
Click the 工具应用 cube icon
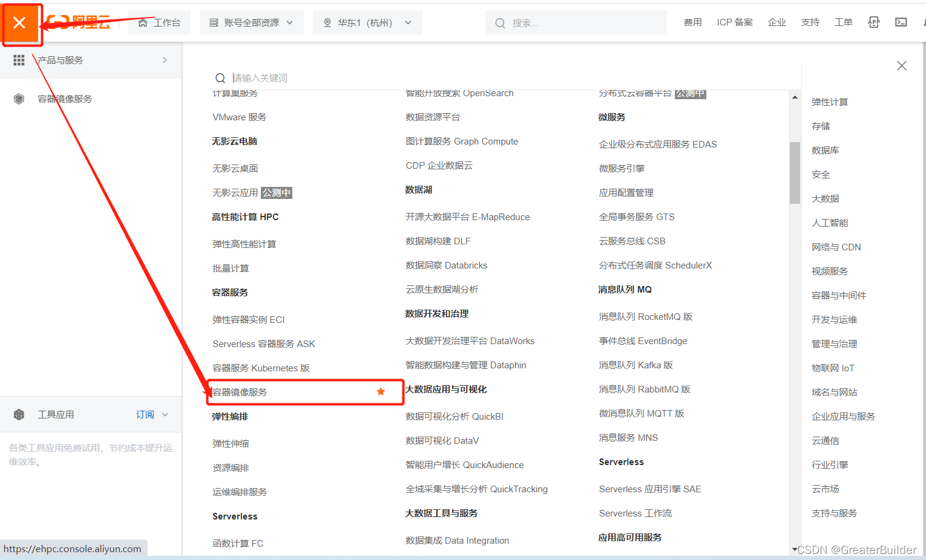pos(19,414)
